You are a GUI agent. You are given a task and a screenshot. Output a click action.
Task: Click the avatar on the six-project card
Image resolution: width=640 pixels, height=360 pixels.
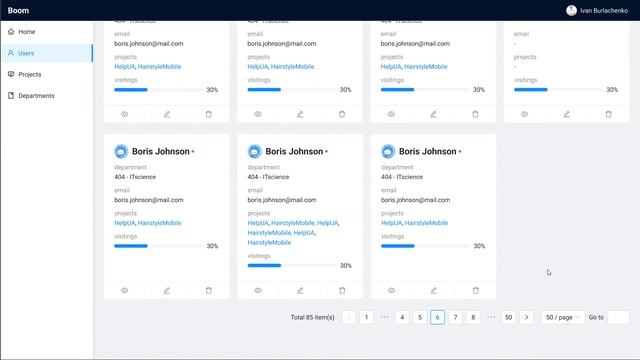[254, 151]
